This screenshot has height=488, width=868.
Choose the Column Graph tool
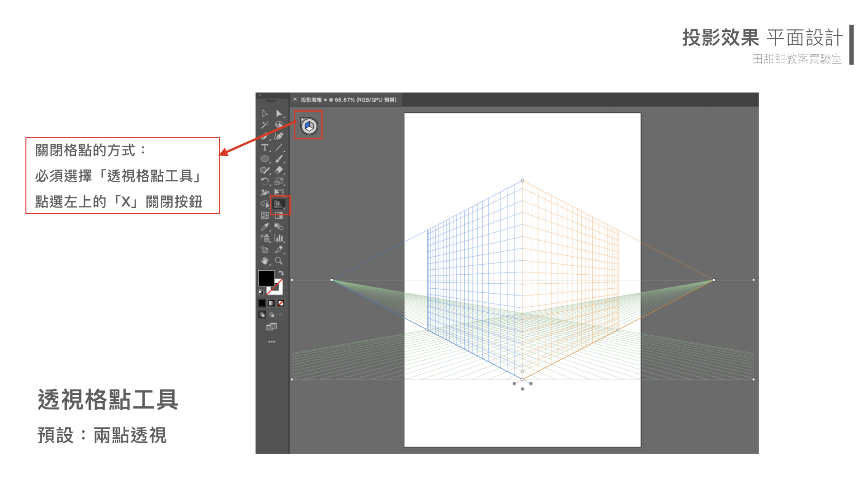(x=279, y=238)
